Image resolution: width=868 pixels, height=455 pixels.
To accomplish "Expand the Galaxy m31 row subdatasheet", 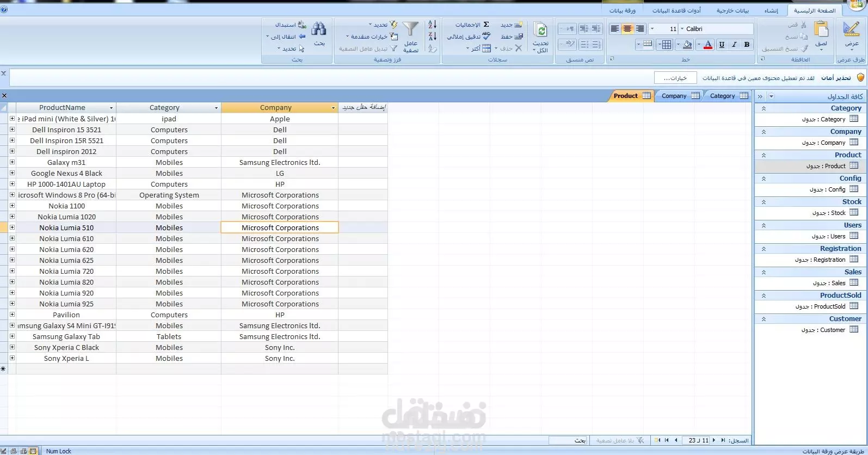I will coord(12,162).
